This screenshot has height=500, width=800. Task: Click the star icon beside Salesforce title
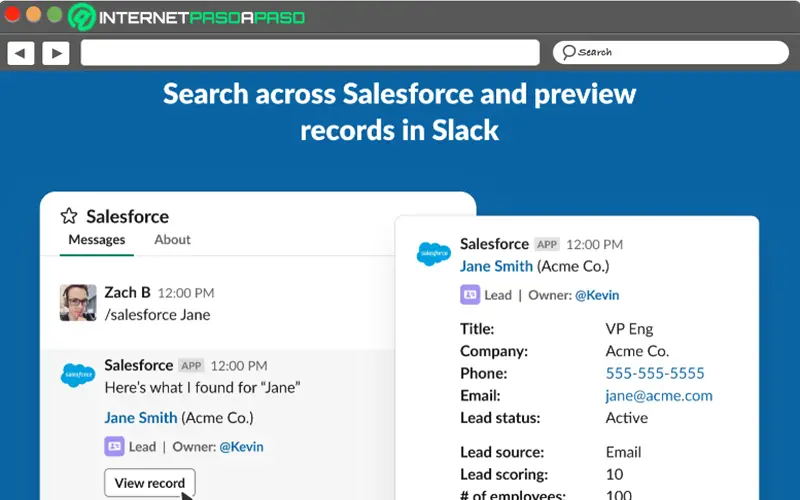coord(69,216)
